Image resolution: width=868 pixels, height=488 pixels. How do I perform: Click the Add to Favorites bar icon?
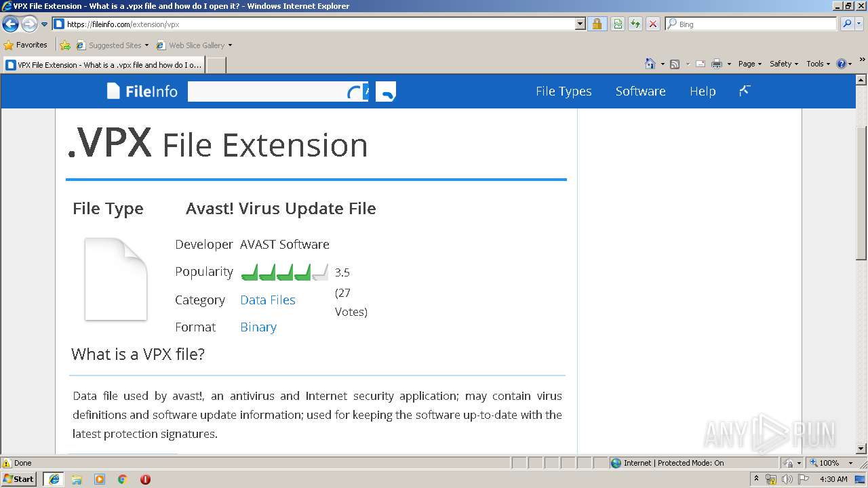click(65, 45)
